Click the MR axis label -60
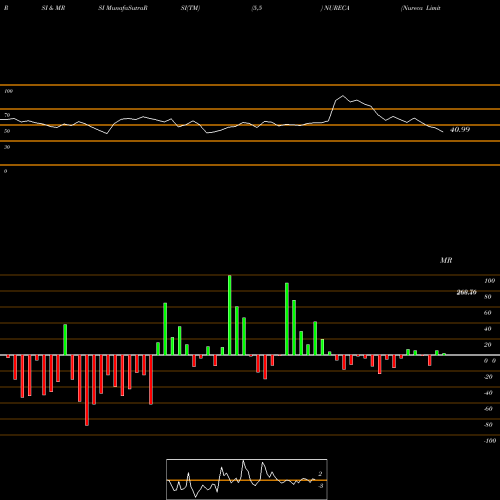This screenshot has height=500, width=500. click(x=488, y=409)
